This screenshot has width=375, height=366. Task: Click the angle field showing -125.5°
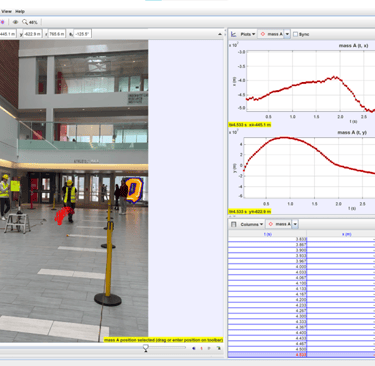[82, 34]
